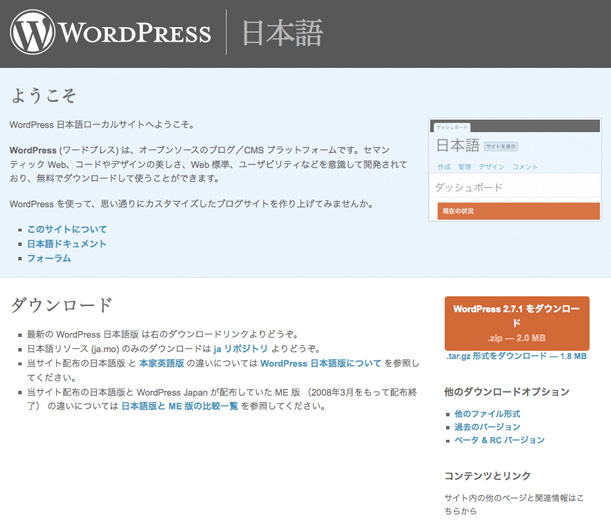Click the WordPress wordmark in header
This screenshot has width=611, height=525.
pyautogui.click(x=134, y=33)
